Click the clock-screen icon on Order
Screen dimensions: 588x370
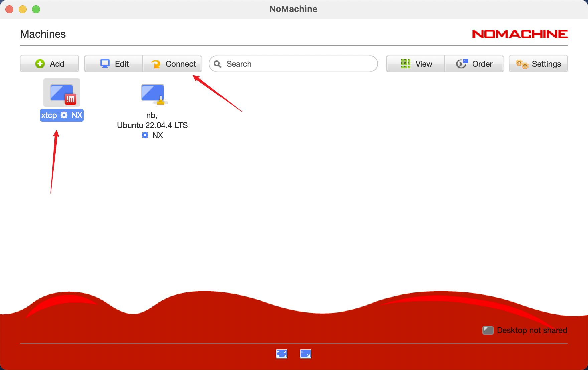pos(462,64)
